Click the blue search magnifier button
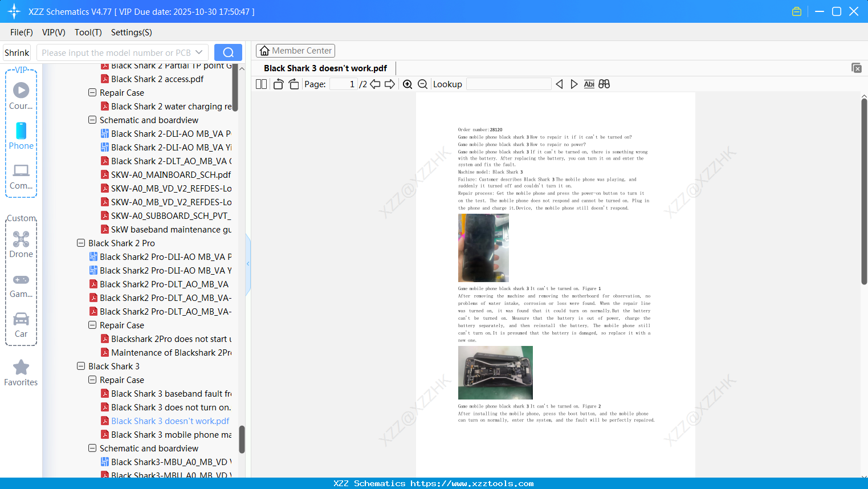This screenshot has width=868, height=489. (x=228, y=52)
